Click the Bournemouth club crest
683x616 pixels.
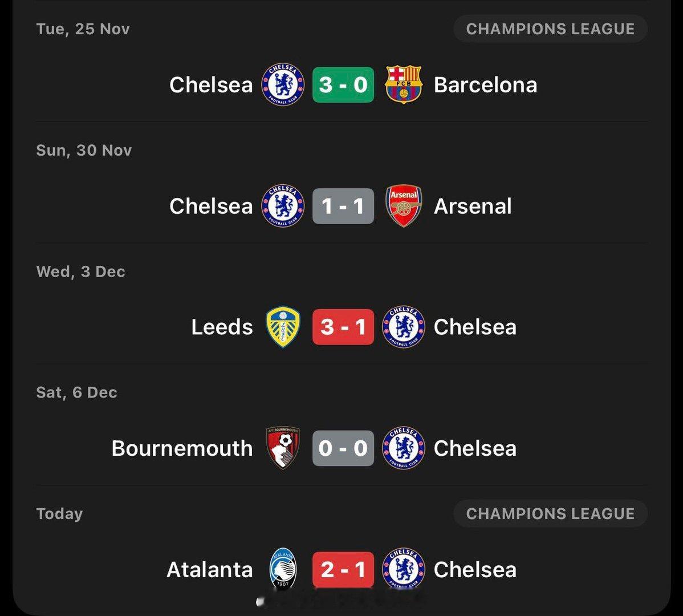coord(283,448)
